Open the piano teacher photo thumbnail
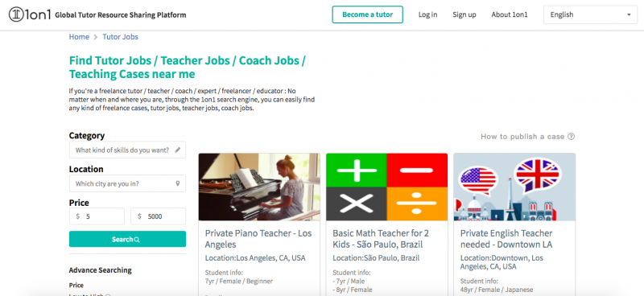This screenshot has height=296, width=644. pos(259,187)
